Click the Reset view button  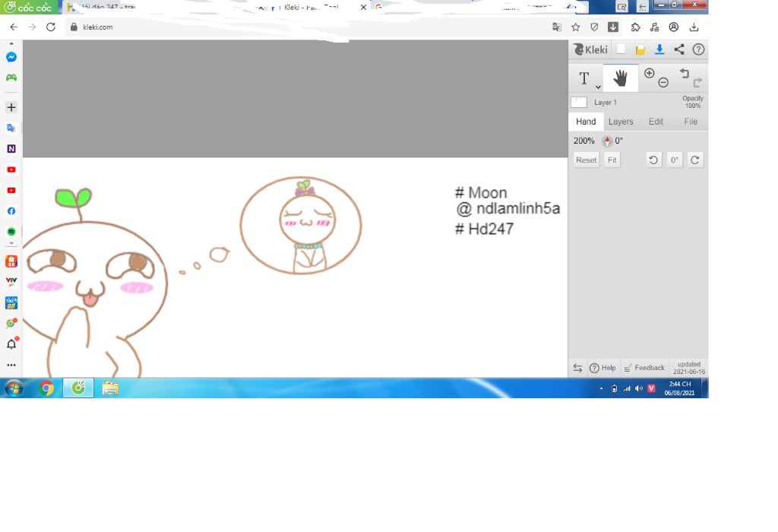click(586, 160)
